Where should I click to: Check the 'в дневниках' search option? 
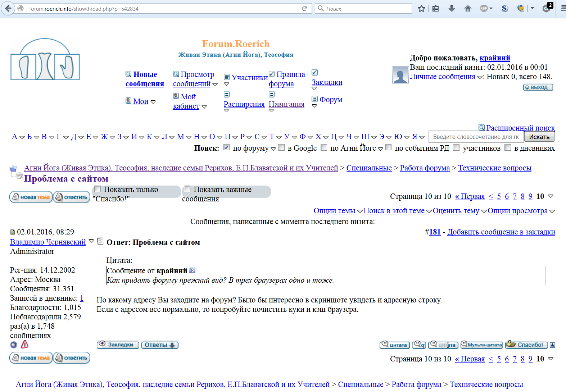click(508, 147)
